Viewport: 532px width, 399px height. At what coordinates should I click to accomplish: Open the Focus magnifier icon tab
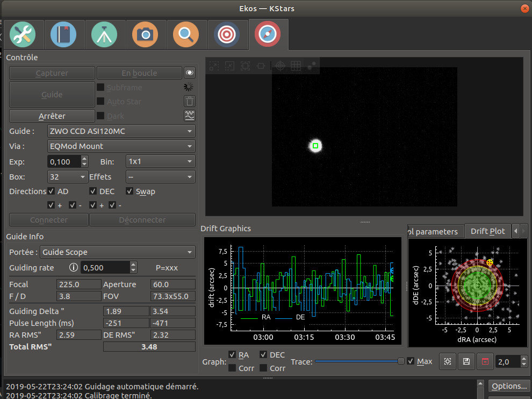click(186, 35)
